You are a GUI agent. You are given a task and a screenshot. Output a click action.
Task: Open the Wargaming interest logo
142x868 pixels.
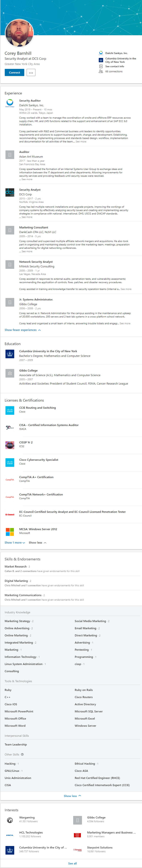pos(10,820)
